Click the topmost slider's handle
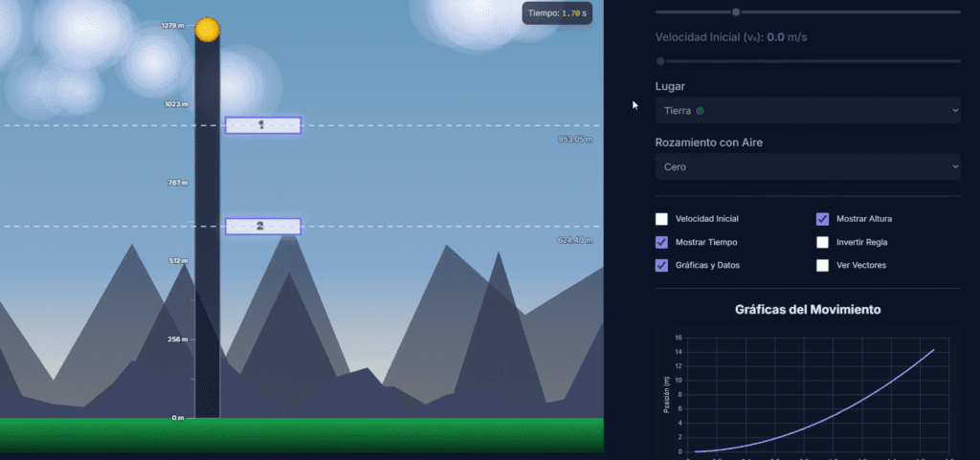 736,12
